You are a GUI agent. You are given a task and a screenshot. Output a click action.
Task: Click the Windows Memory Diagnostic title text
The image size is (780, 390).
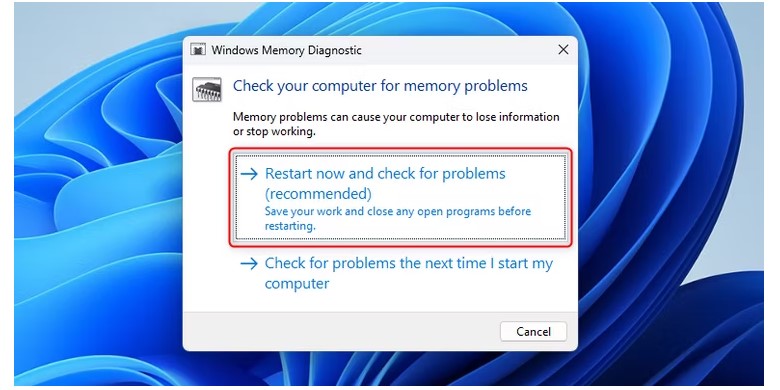click(287, 50)
